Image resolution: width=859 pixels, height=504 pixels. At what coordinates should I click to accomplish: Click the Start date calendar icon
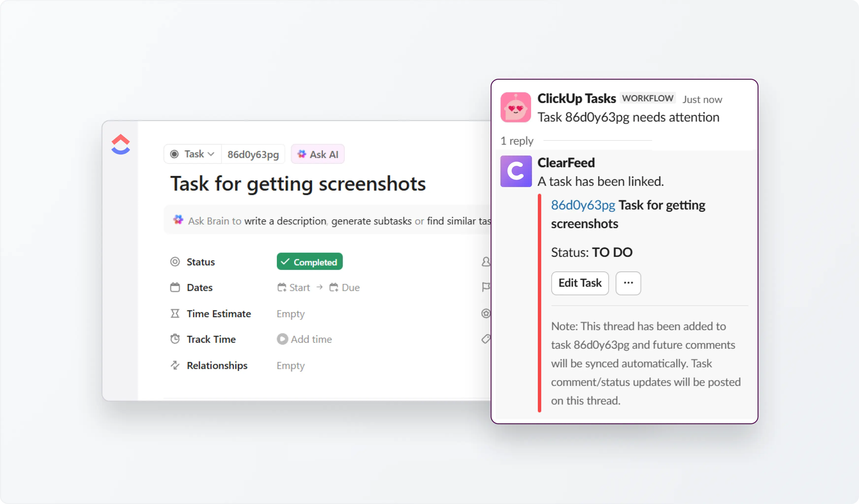[x=282, y=287]
